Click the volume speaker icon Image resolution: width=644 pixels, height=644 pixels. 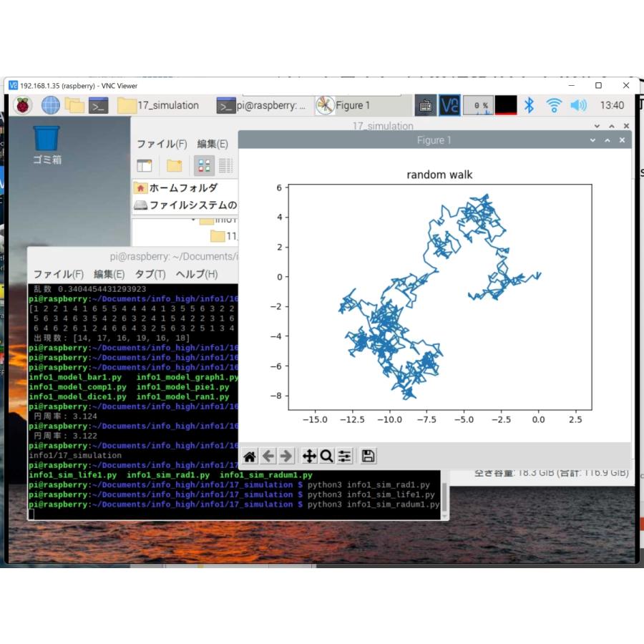[x=578, y=105]
